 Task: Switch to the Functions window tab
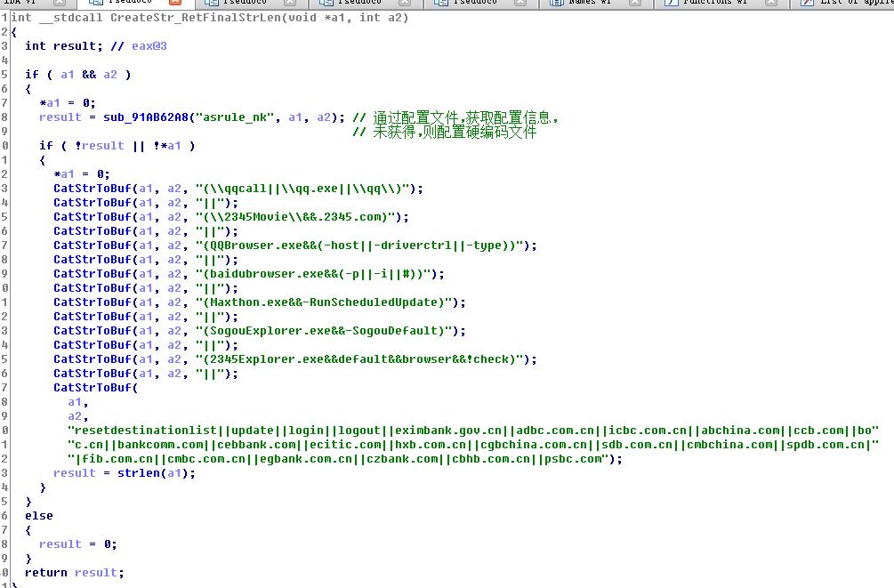coord(715,3)
